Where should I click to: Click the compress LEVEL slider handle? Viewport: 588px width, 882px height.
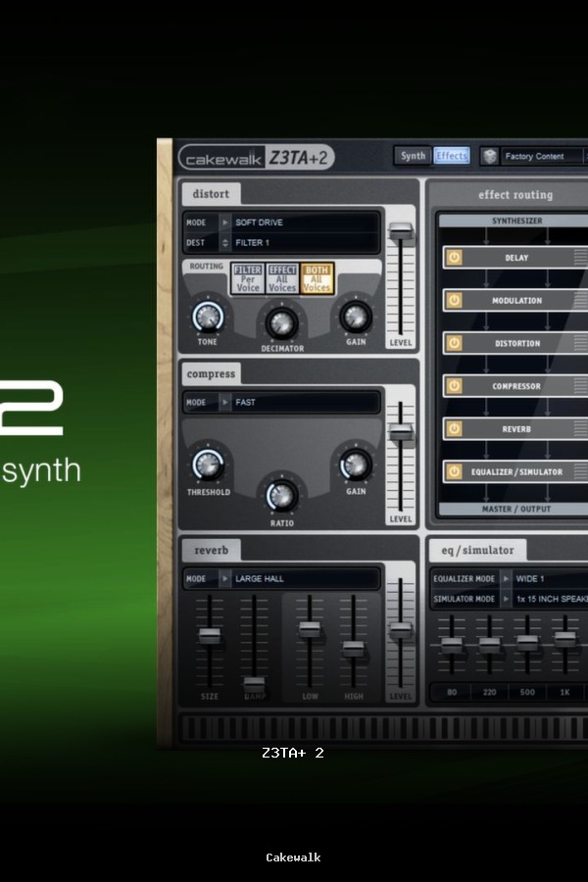point(401,432)
